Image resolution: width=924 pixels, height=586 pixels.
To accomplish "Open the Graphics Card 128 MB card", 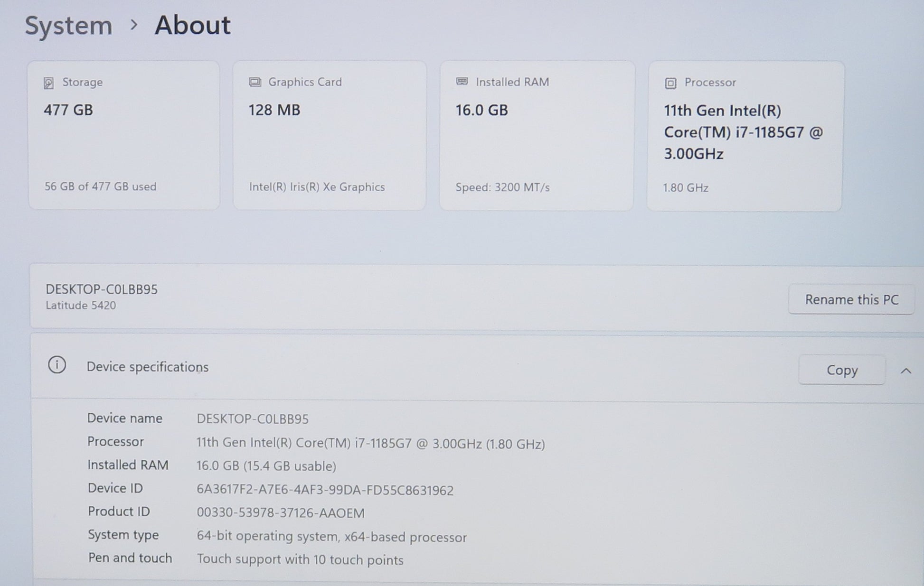I will 329,135.
